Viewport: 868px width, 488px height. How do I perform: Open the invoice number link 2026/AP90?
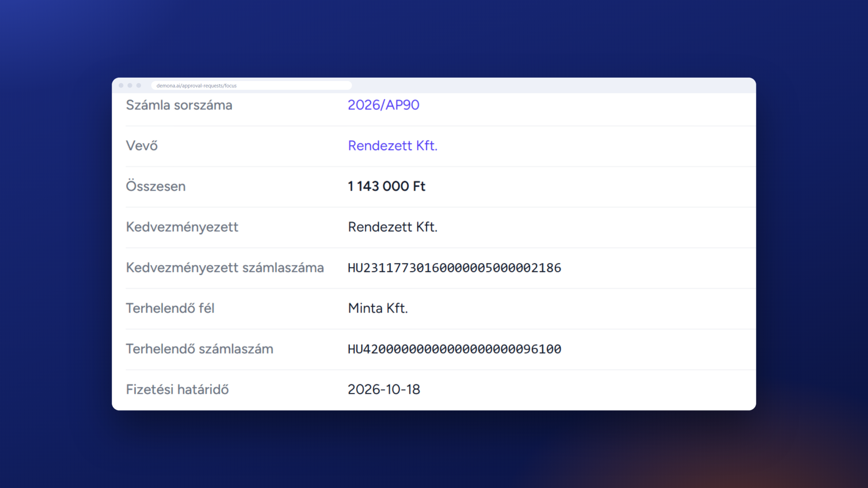(383, 105)
